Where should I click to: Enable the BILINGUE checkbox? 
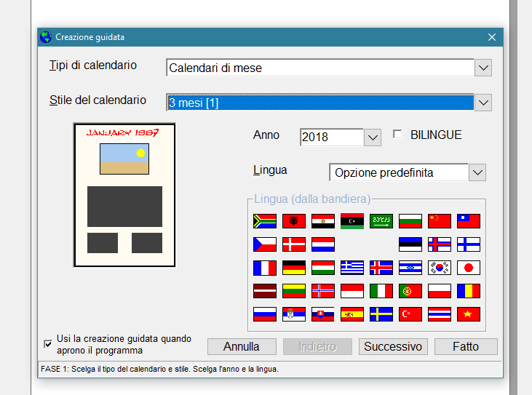click(x=397, y=135)
